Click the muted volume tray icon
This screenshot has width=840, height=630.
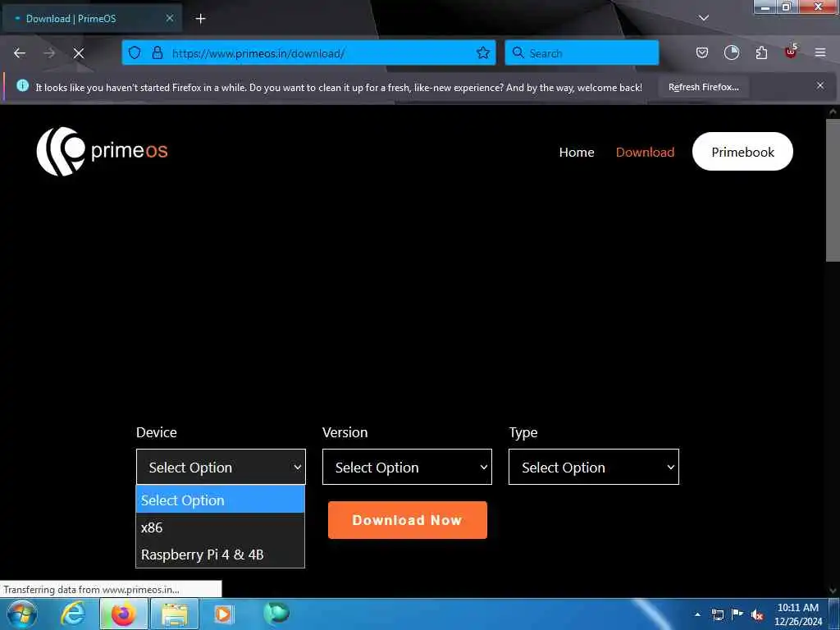coord(757,615)
